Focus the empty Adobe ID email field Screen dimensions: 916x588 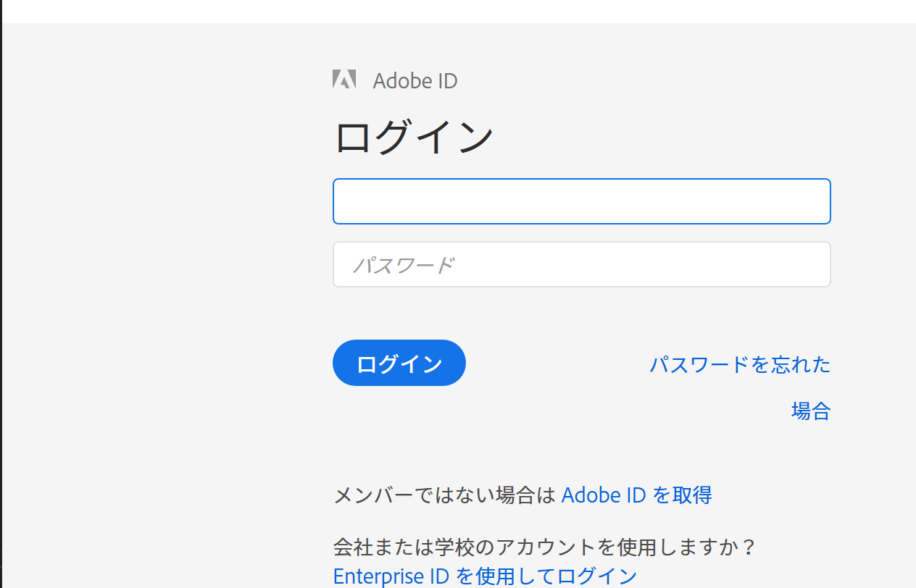(581, 201)
